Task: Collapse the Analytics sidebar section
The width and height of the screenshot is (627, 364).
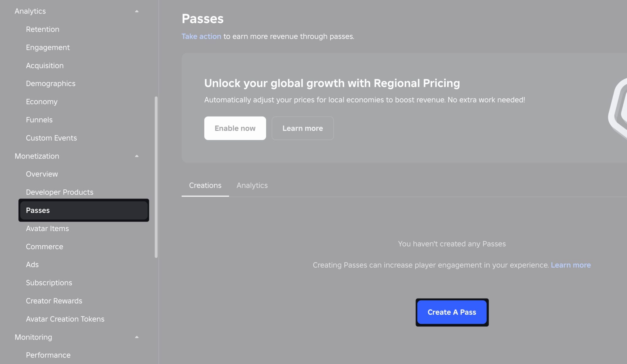Action: tap(137, 11)
